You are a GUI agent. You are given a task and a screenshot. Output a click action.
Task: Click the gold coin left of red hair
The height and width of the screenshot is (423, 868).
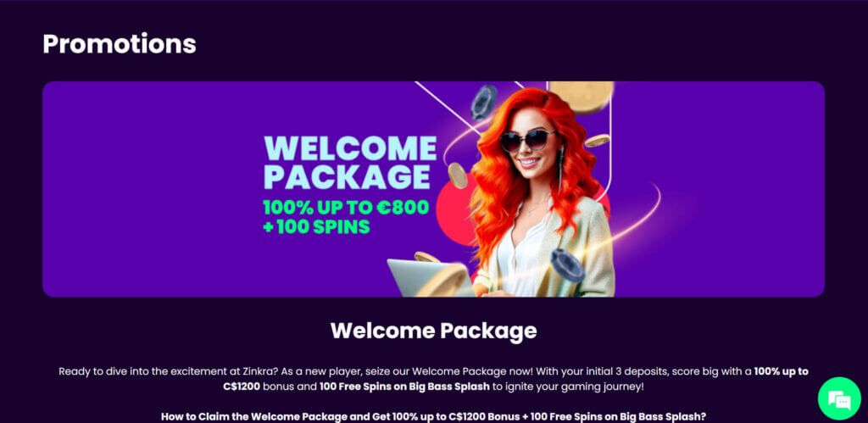click(458, 175)
